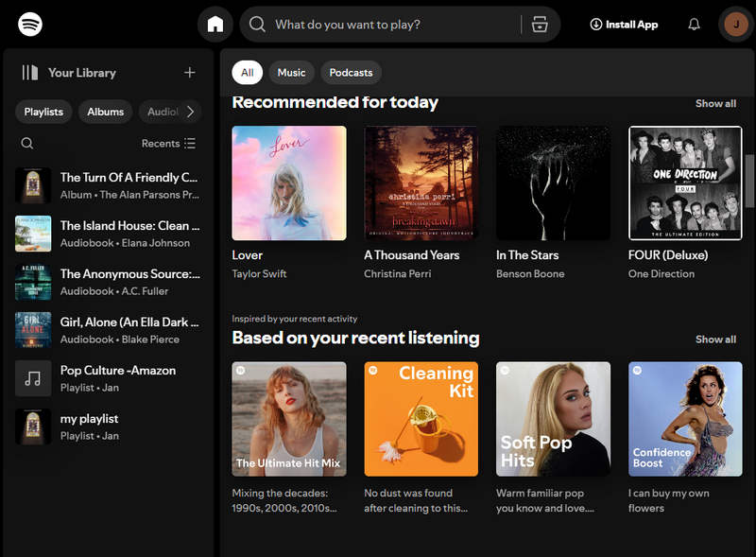Open The Turn Of A Friendly Card album
The height and width of the screenshot is (557, 756).
pos(108,185)
